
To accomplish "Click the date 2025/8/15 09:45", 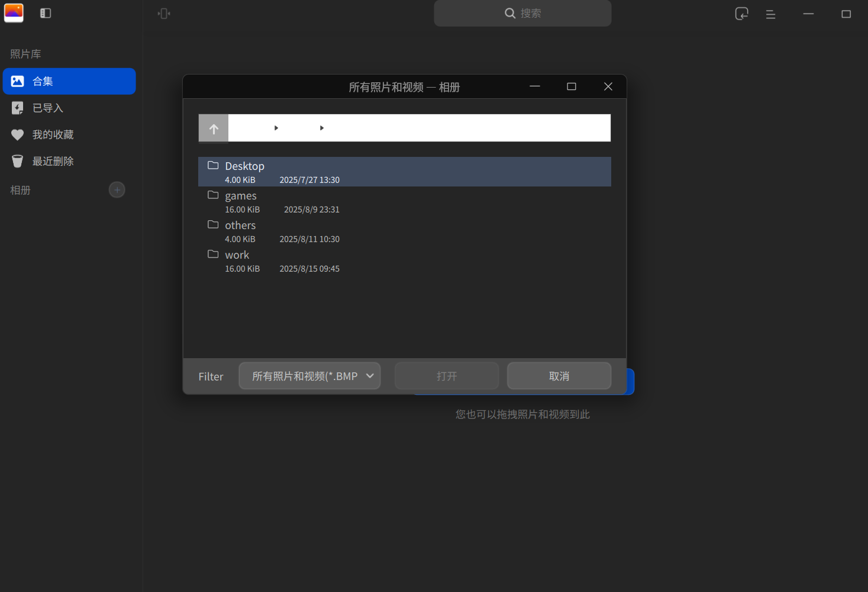I will tap(309, 269).
